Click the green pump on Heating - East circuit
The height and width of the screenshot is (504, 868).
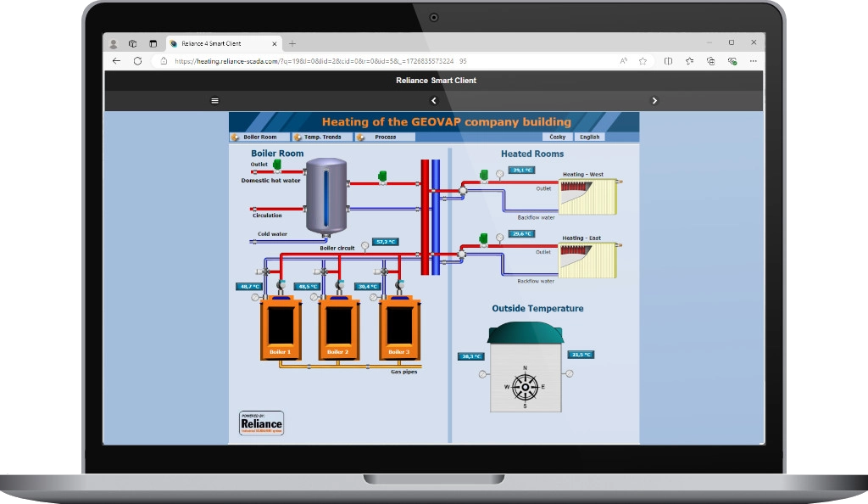(x=483, y=239)
